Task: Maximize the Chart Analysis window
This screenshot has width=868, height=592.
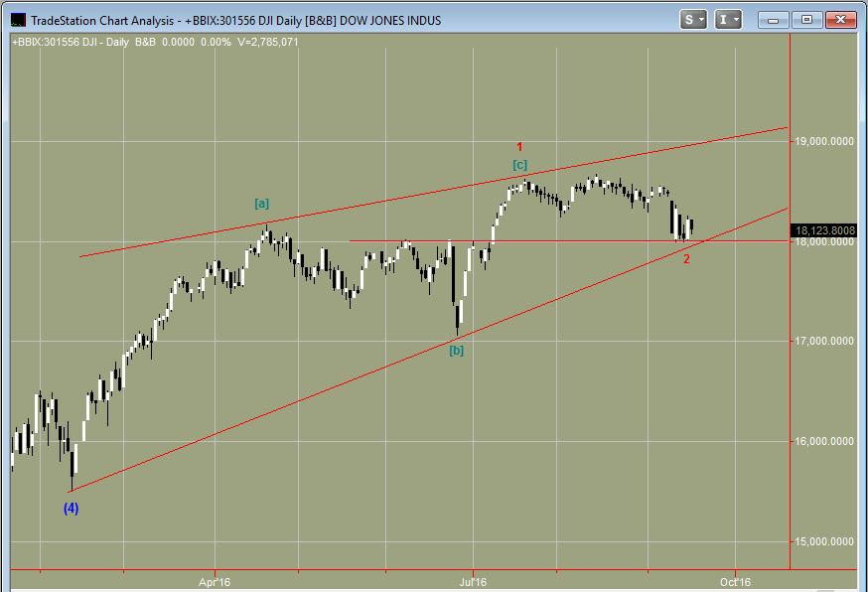Action: point(807,20)
